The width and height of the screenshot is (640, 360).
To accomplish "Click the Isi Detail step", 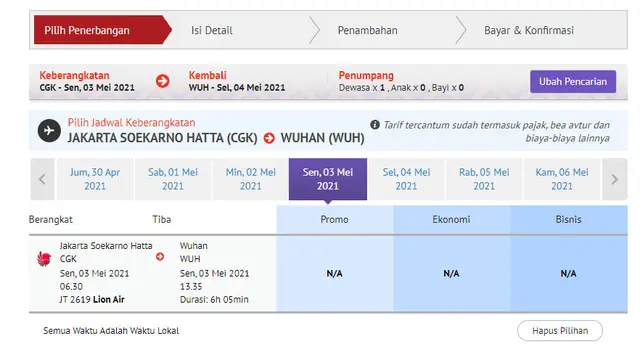I will 212,30.
